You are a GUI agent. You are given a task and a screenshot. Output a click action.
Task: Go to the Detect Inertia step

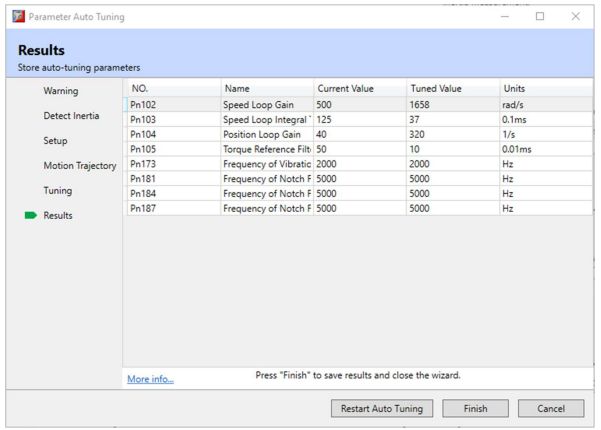[71, 116]
